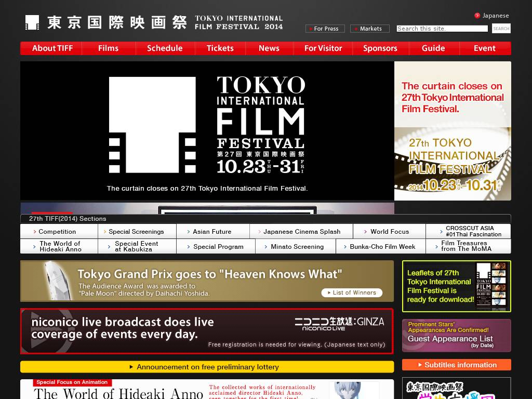This screenshot has width=532, height=399.
Task: Click the niconico live GINZA logo
Action: click(339, 324)
